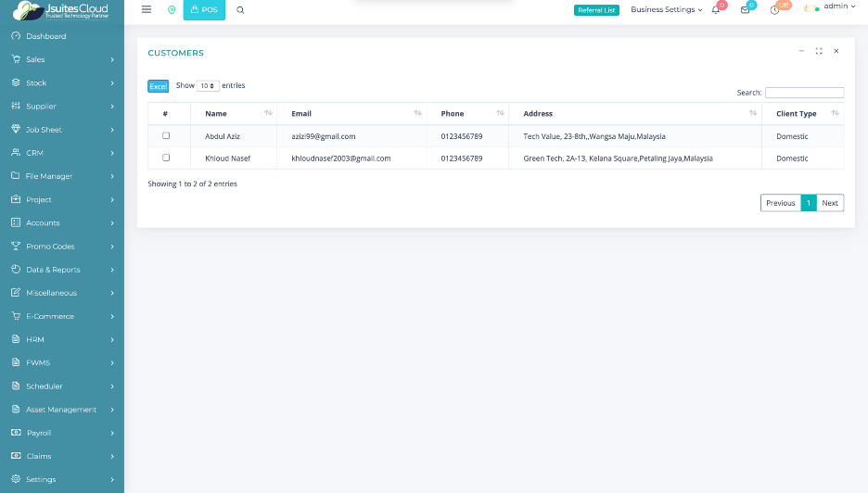
Task: Select the Khloud Nasef row checkbox
Action: pyautogui.click(x=166, y=158)
